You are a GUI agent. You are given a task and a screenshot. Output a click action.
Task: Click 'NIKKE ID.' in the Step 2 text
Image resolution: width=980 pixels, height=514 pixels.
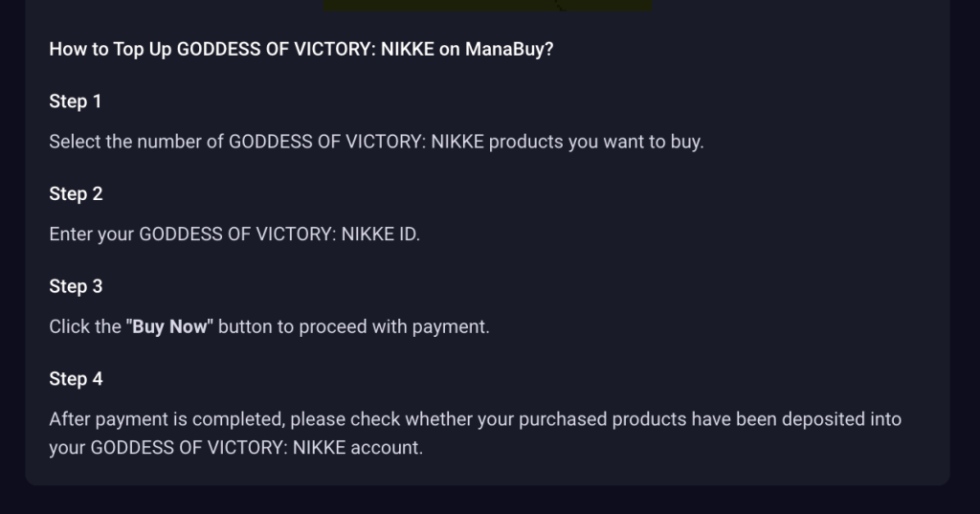click(x=381, y=235)
